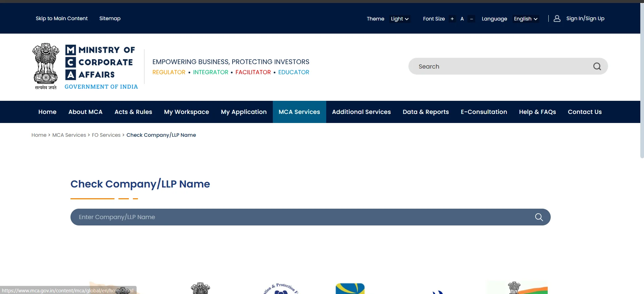Screen dimensions: 644x294
Task: Open the Additional Services menu
Action: point(361,112)
